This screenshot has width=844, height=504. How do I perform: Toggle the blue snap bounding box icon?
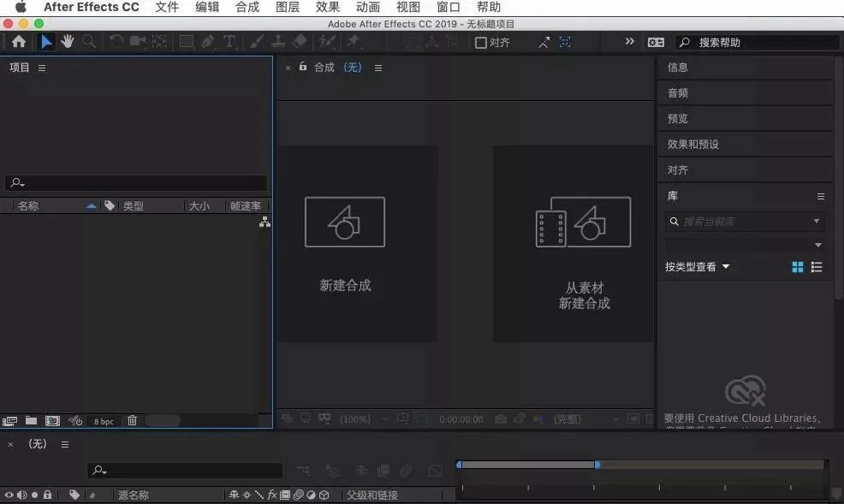565,42
